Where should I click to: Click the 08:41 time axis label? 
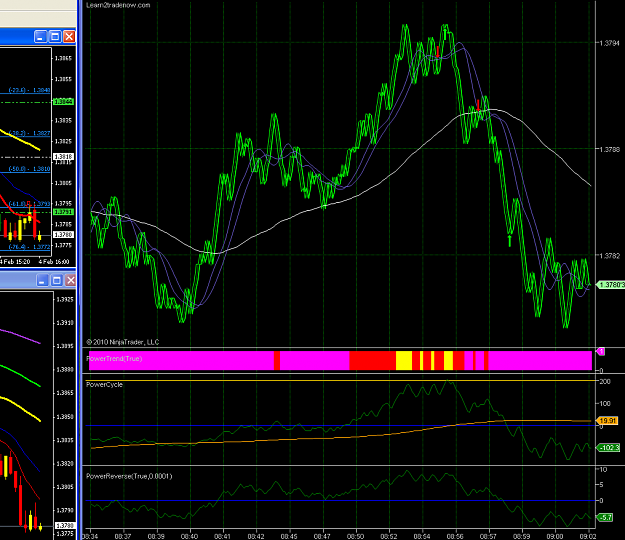(x=222, y=536)
